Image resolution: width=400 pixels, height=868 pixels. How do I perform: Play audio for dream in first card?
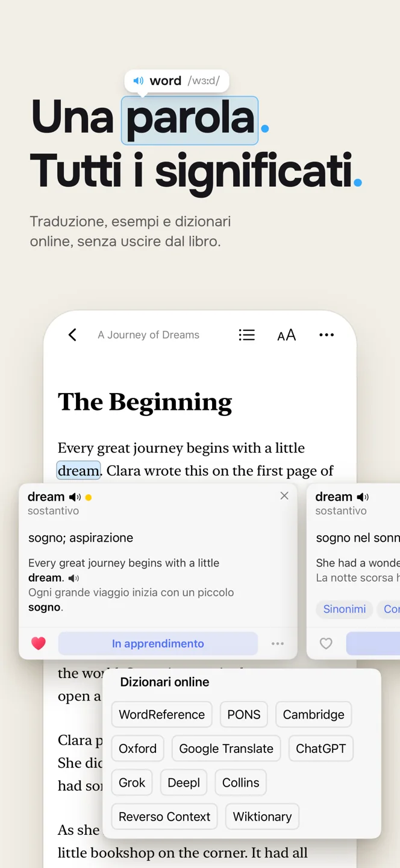[74, 497]
